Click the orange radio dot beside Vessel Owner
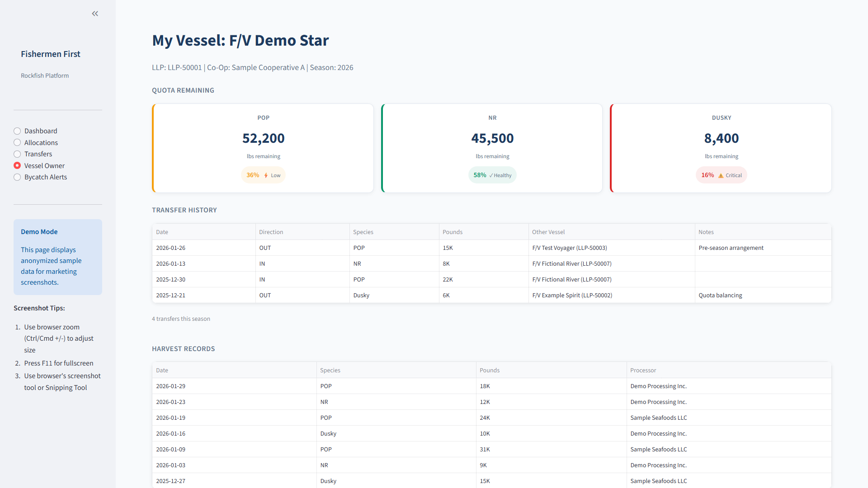The height and width of the screenshot is (488, 868). click(17, 165)
